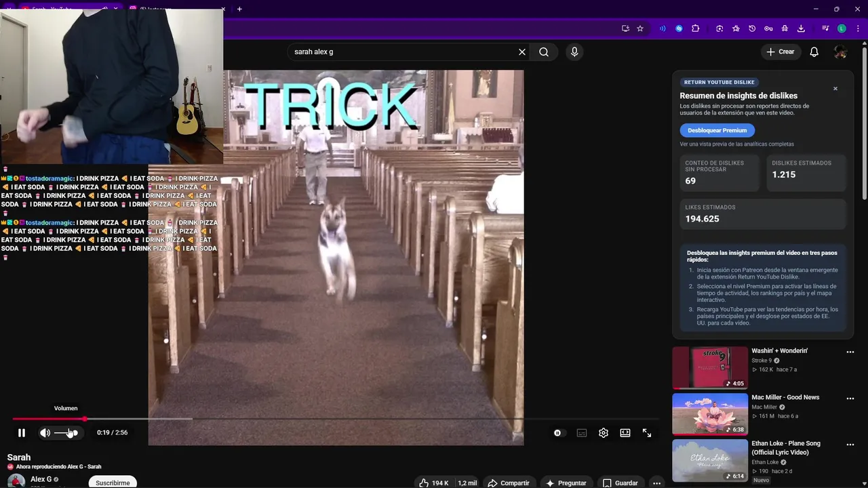Start voice search with the microphone icon
868x488 pixels.
tap(574, 52)
